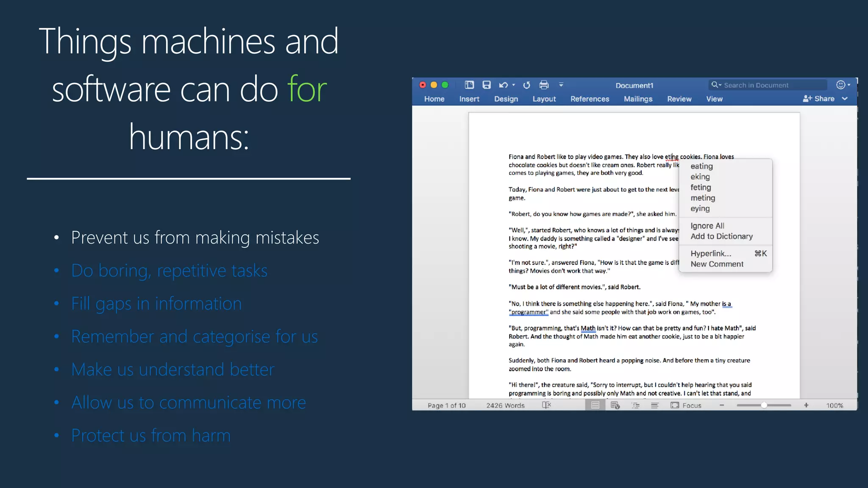
Task: Click the zoom slider handle
Action: [x=764, y=405]
